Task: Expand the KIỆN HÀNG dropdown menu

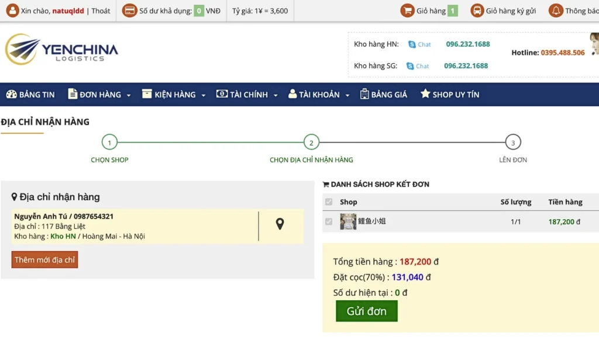Action: click(174, 95)
